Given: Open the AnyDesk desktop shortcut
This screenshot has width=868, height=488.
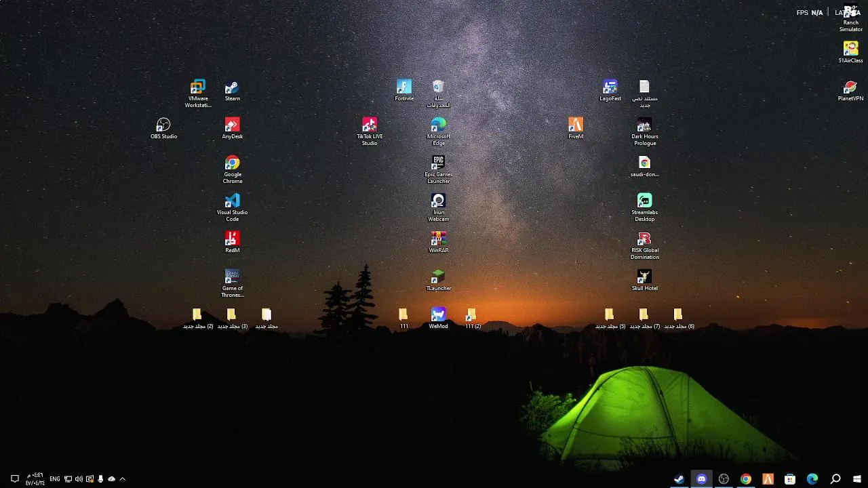Looking at the screenshot, I should tap(232, 129).
